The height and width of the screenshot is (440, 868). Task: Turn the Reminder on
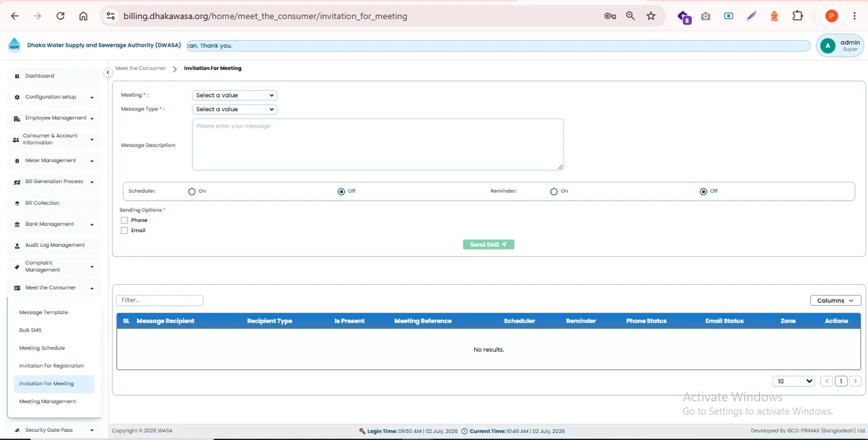554,192
